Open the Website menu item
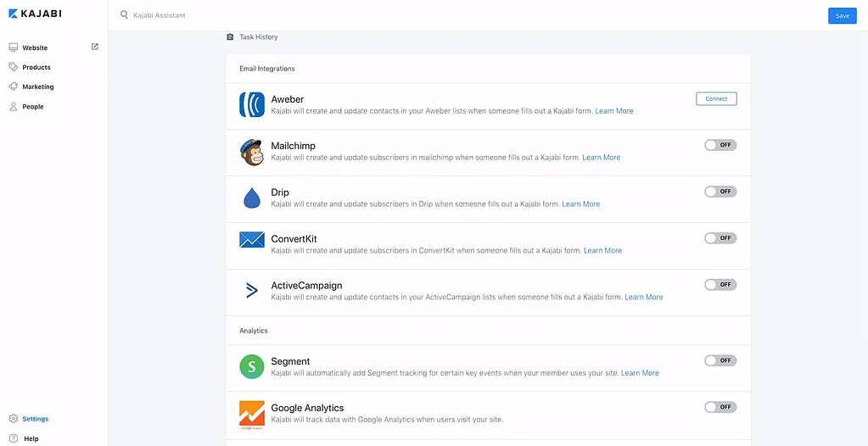The height and width of the screenshot is (446, 868). 35,48
